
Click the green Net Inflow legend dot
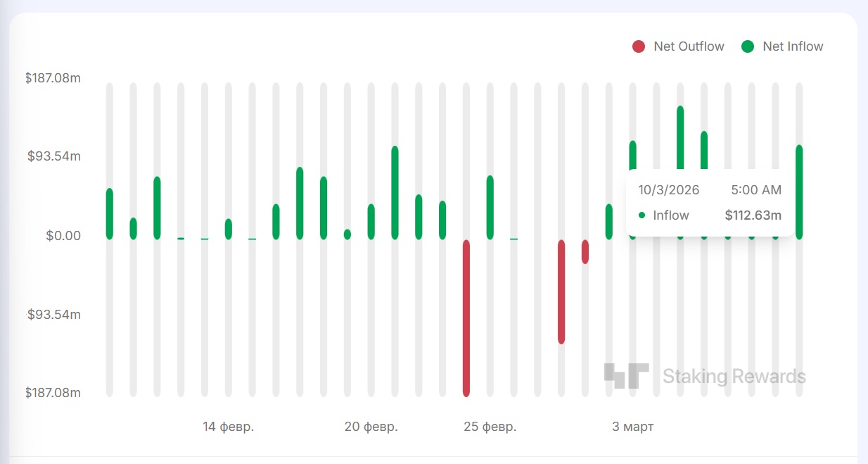748,46
